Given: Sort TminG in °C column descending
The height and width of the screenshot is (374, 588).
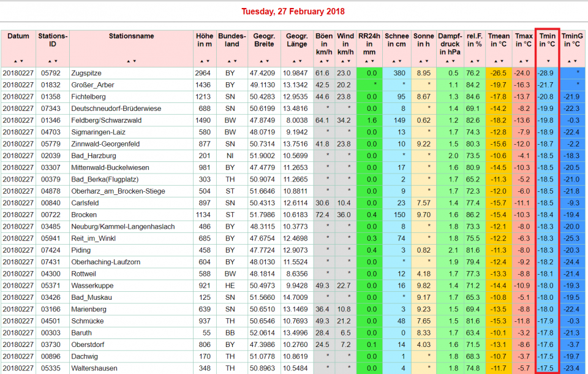Looking at the screenshot, I should (575, 61).
